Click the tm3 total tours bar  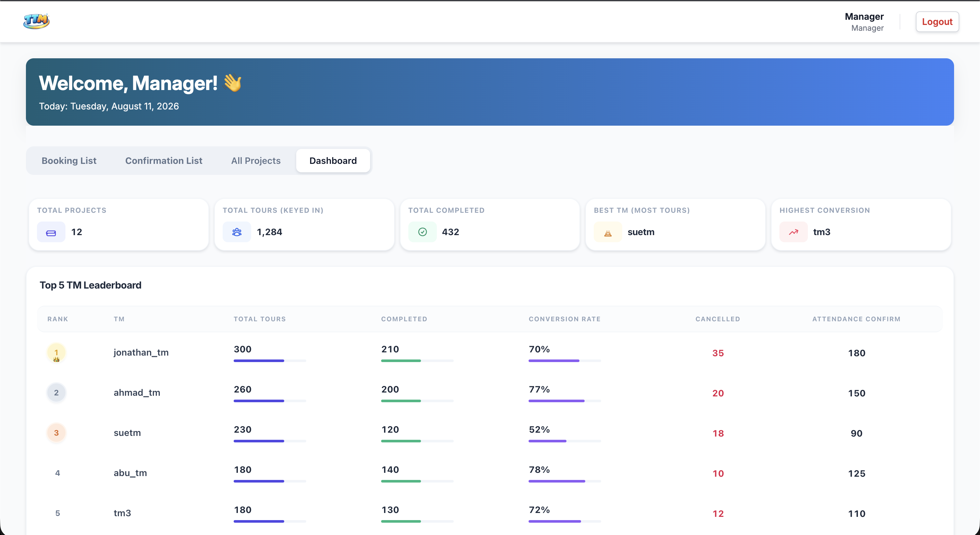click(x=270, y=521)
